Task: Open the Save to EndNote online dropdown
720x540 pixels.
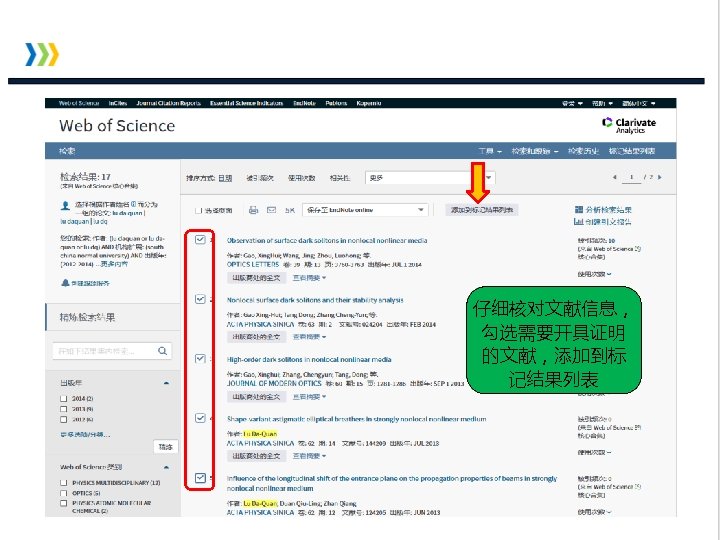Action: click(365, 210)
